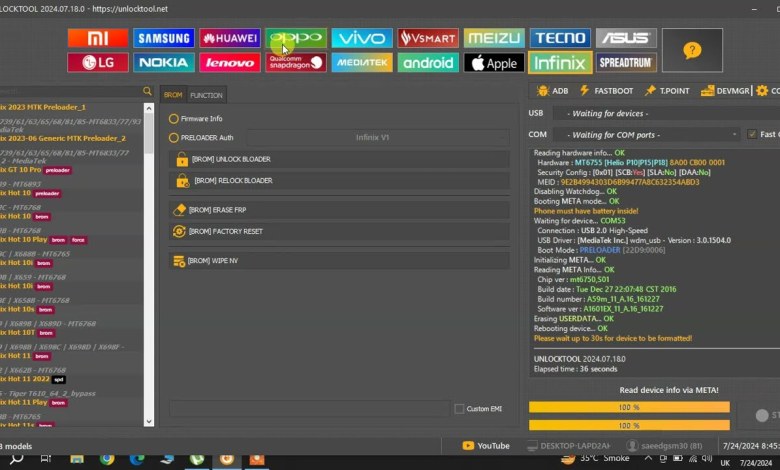Open Microsoft Edge from the taskbar
This screenshot has width=780, height=470.
pyautogui.click(x=136, y=459)
